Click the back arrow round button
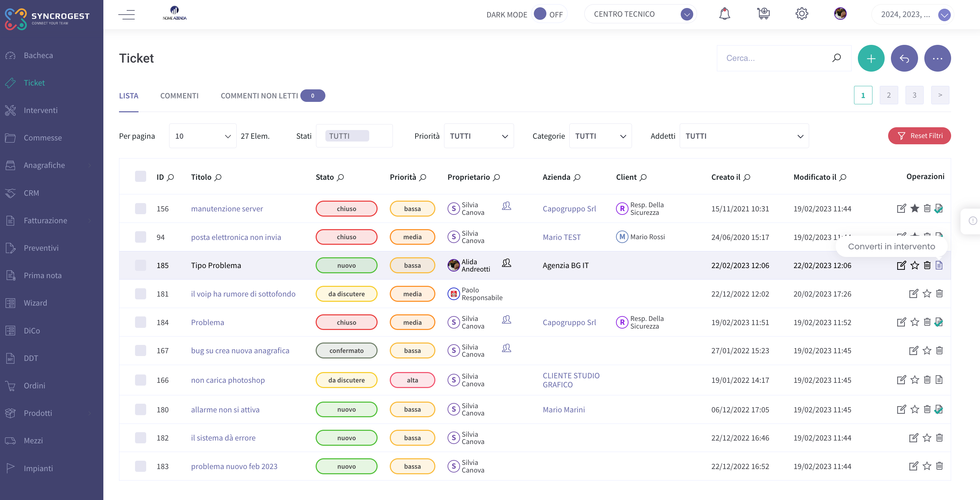This screenshot has width=980, height=500. click(x=904, y=58)
